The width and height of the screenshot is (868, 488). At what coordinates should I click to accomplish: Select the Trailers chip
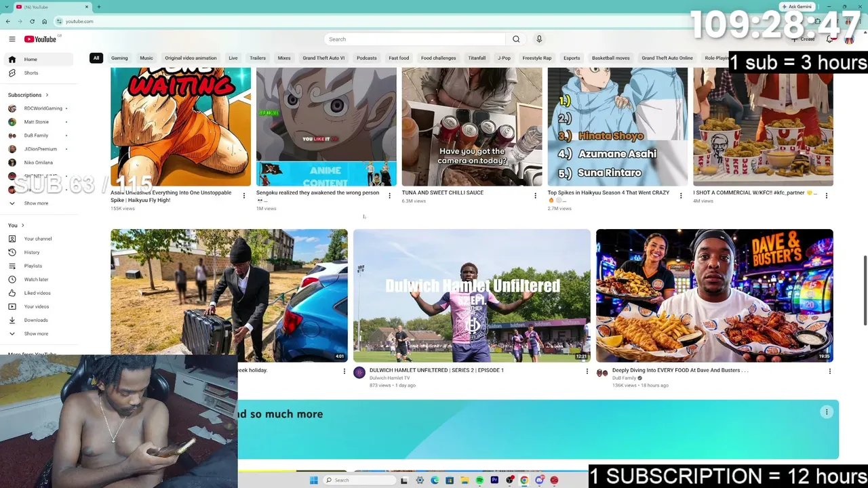coord(258,58)
